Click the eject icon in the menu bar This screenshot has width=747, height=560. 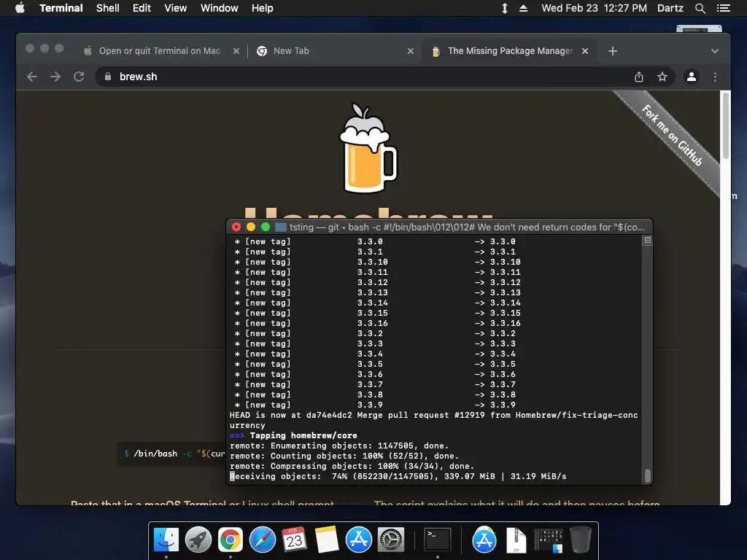point(523,8)
